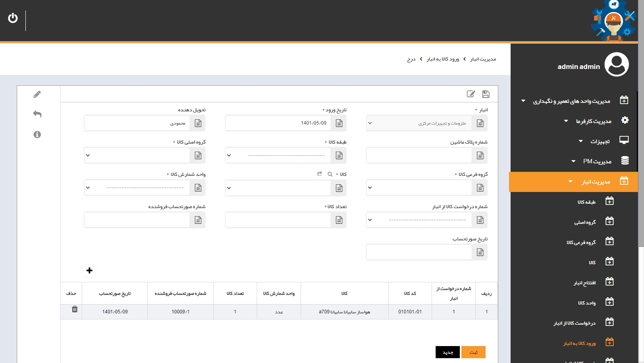Expand the مدیریت PM menu
The image size is (644, 363).
[x=597, y=161]
